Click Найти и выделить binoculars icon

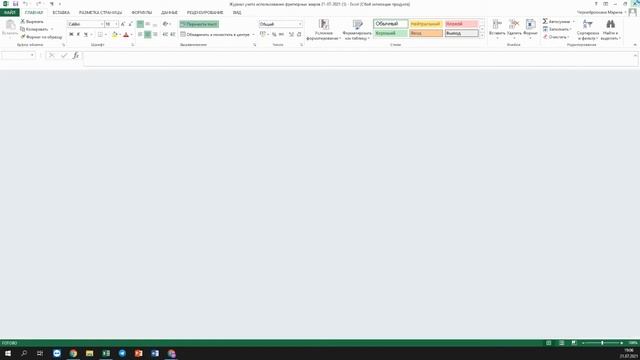[611, 24]
